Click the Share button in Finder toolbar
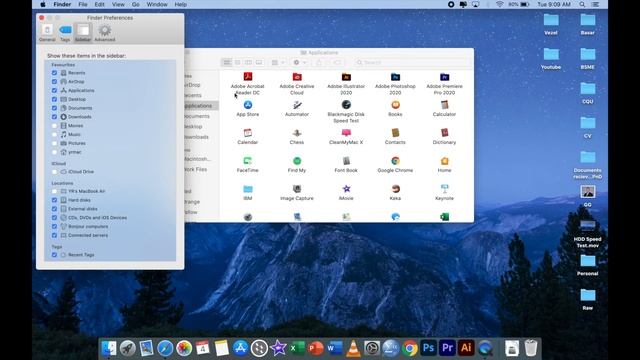The image size is (640, 360). (319, 62)
